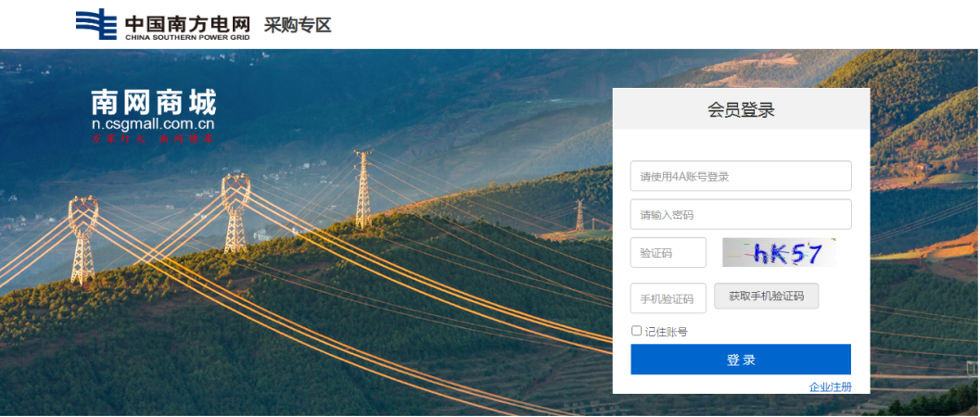Click the red slogan under the mall URL
Screen dimensions: 980x417
click(152, 139)
